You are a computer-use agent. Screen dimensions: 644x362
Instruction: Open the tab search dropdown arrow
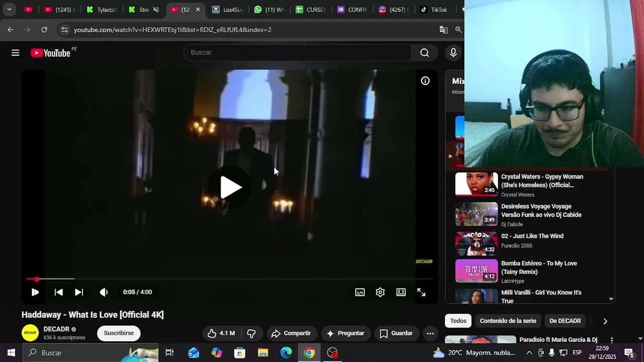coord(9,10)
